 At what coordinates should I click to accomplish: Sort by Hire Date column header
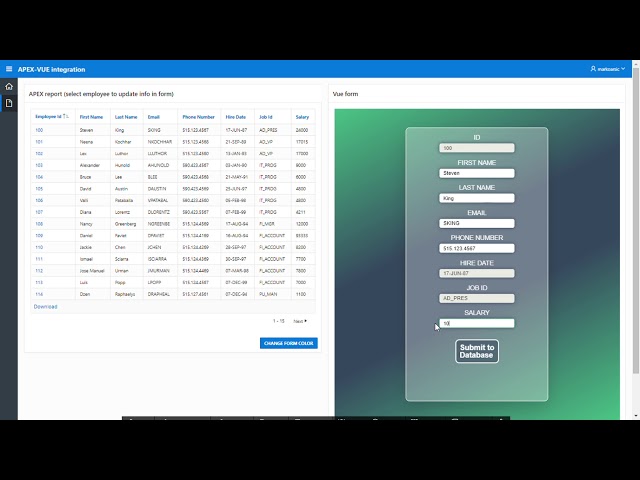(x=236, y=117)
